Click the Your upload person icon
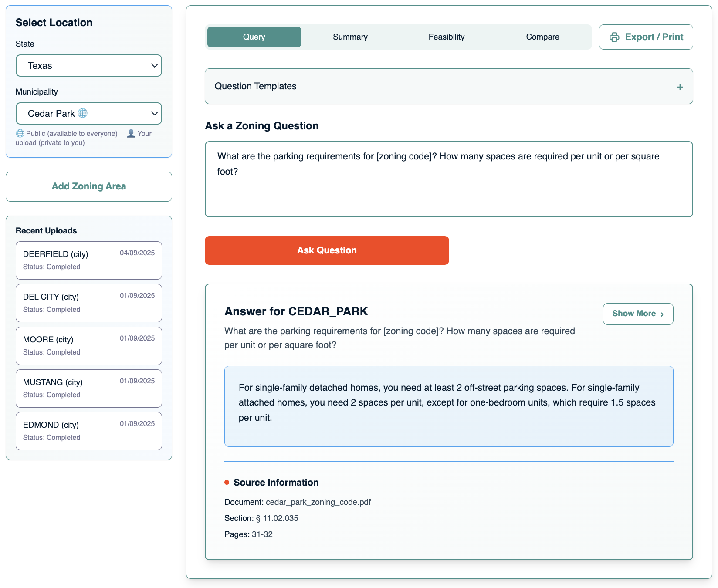The height and width of the screenshot is (588, 718). click(x=130, y=133)
